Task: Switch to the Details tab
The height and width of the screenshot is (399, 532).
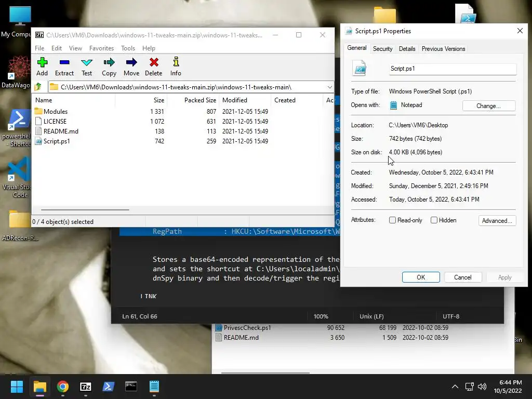Action: point(407,49)
